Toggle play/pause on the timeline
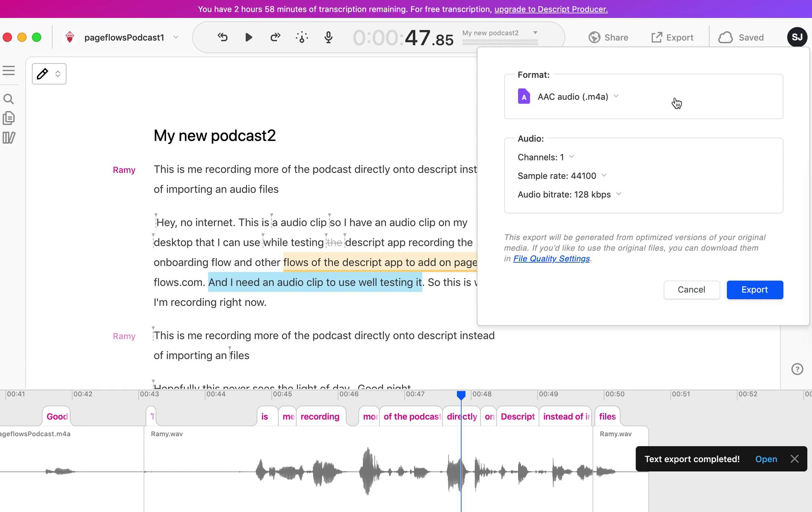Screen dimensions: 812x512 point(249,37)
